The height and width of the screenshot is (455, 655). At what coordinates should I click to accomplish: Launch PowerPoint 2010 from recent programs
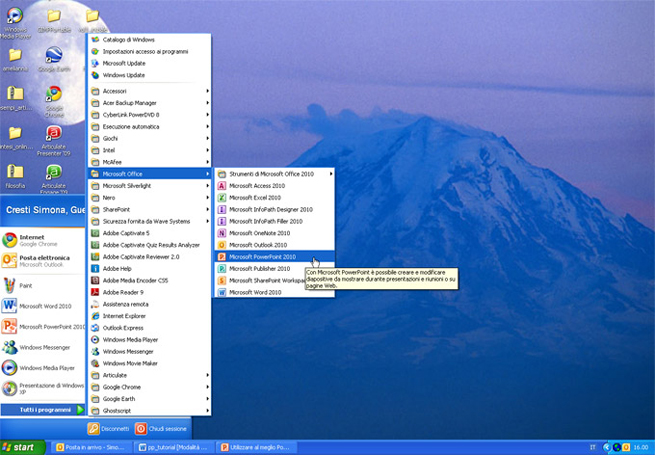[43, 327]
